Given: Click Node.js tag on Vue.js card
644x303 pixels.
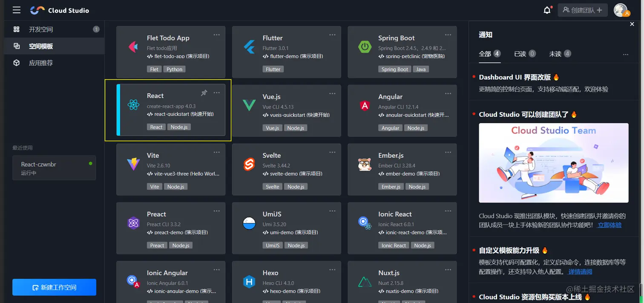Looking at the screenshot, I should click(x=296, y=128).
